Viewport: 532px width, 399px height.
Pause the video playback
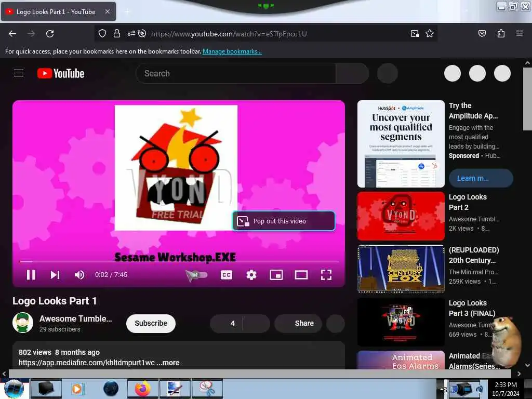click(x=31, y=275)
